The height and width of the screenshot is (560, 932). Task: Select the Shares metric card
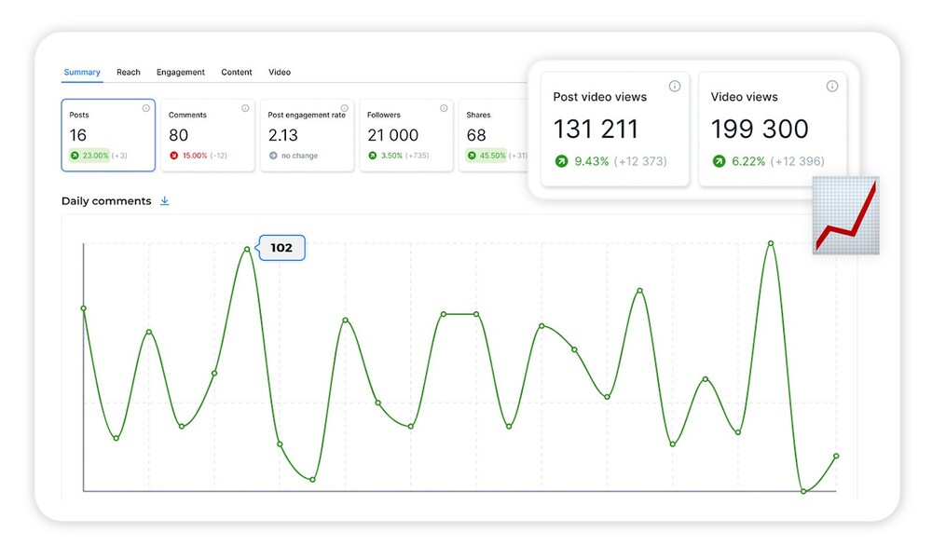point(494,136)
